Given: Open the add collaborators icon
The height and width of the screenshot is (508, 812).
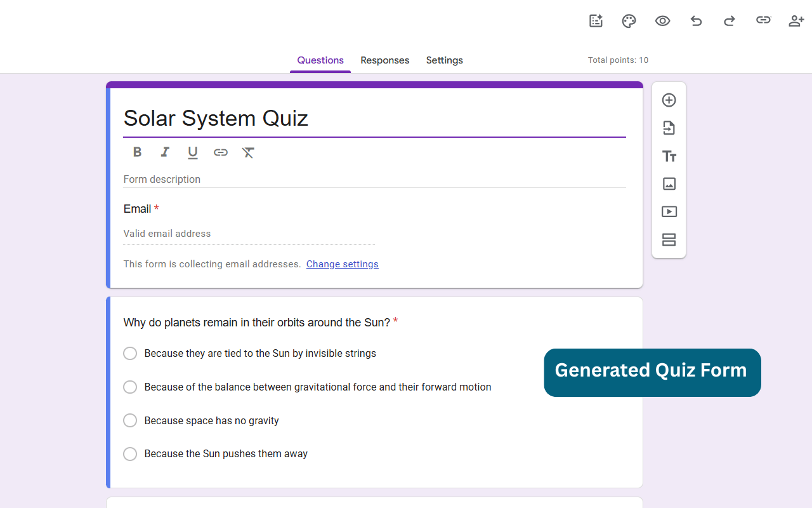Looking at the screenshot, I should (x=796, y=21).
